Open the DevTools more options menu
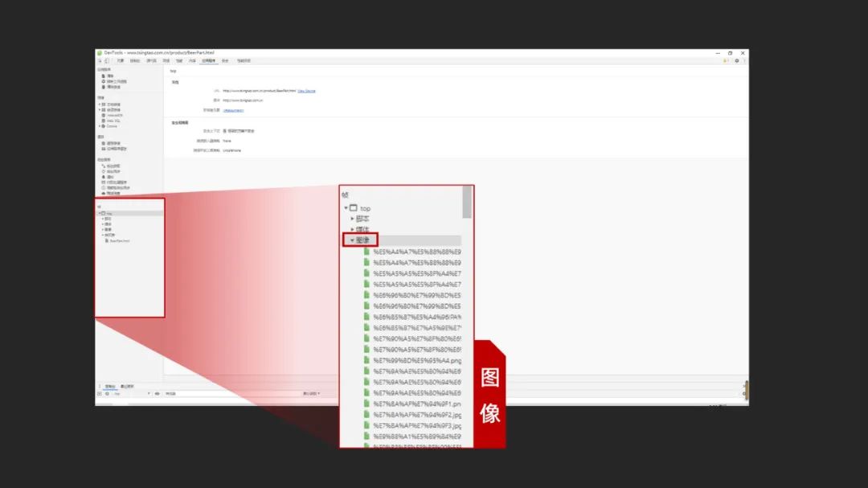The image size is (868, 488). (x=744, y=61)
